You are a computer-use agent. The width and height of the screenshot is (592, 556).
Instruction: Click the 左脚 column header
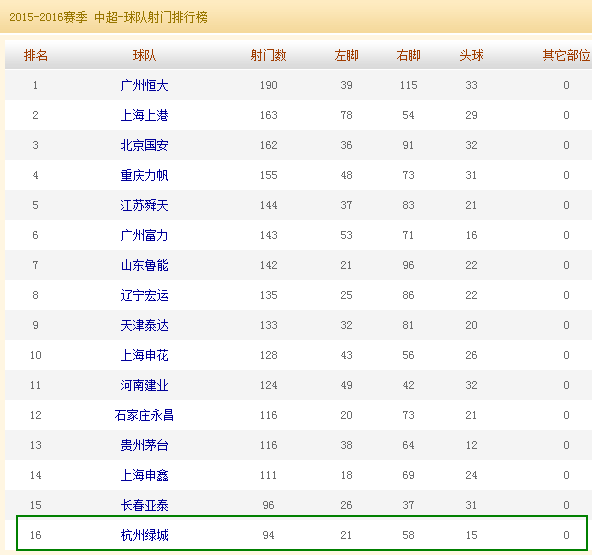[x=346, y=55]
